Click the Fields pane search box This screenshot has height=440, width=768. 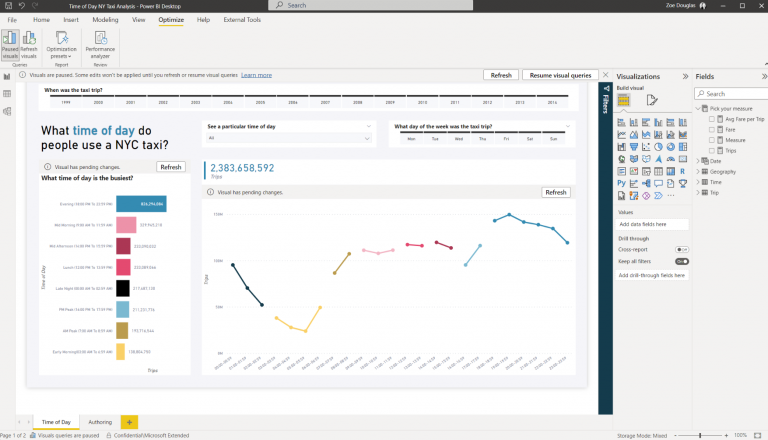pyautogui.click(x=731, y=94)
